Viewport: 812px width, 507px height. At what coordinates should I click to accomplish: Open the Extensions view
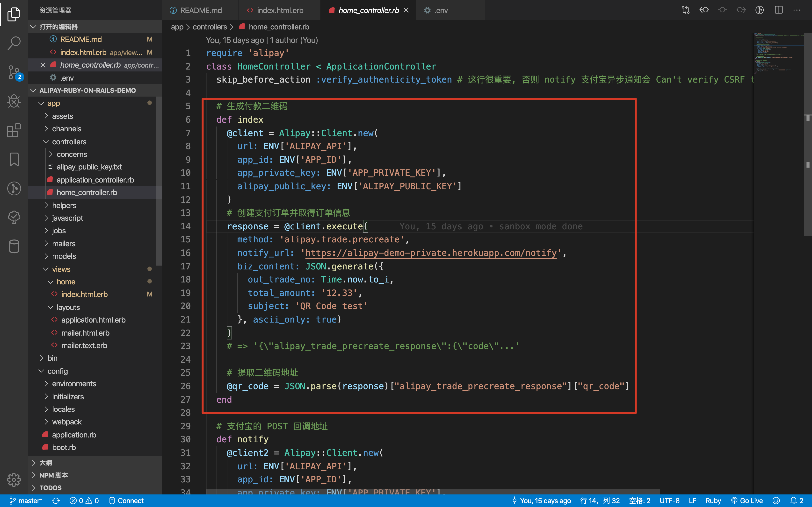(x=14, y=130)
